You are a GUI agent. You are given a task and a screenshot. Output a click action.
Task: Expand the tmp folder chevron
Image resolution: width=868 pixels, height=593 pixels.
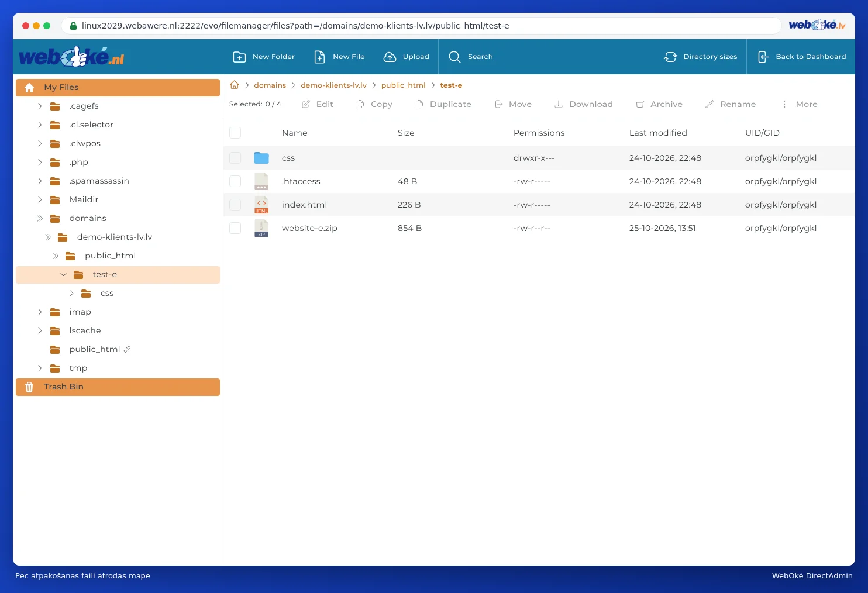point(40,368)
